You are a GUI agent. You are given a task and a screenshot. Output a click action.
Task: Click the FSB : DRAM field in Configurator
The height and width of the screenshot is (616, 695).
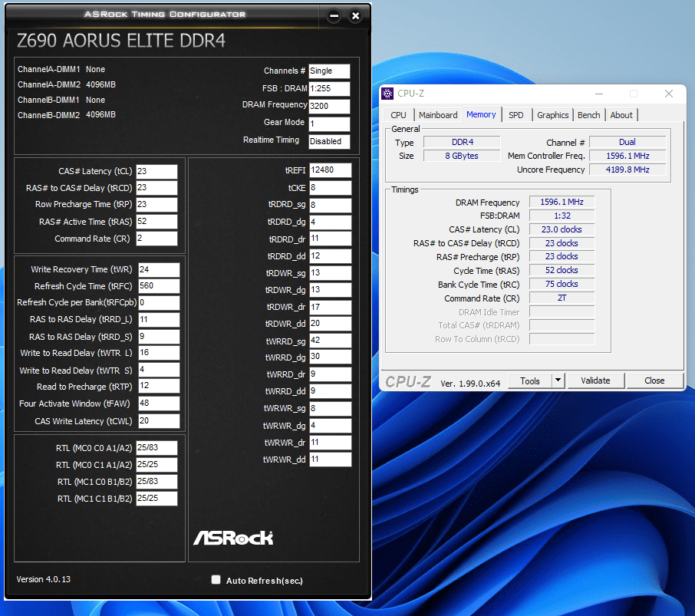click(329, 89)
